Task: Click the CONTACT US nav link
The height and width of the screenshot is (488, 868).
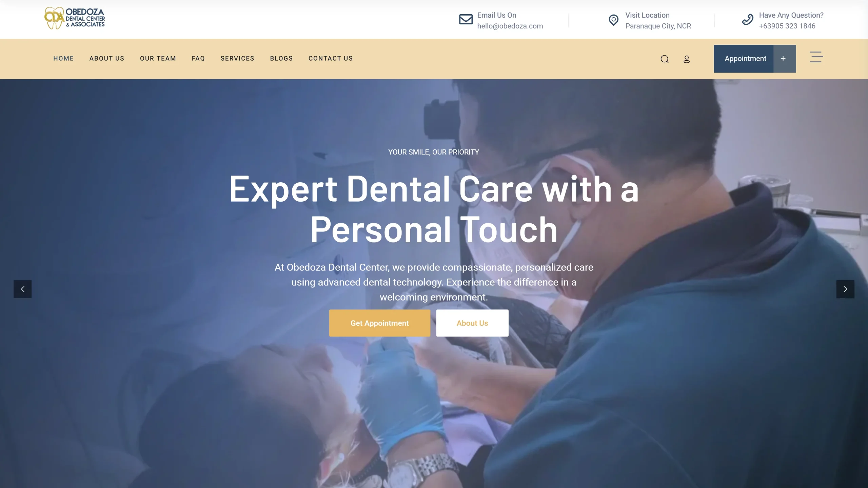Action: click(x=330, y=58)
